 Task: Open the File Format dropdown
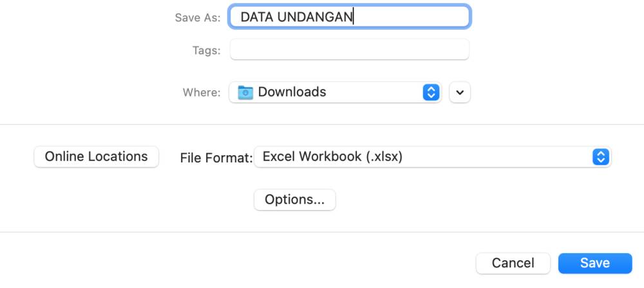(x=433, y=157)
